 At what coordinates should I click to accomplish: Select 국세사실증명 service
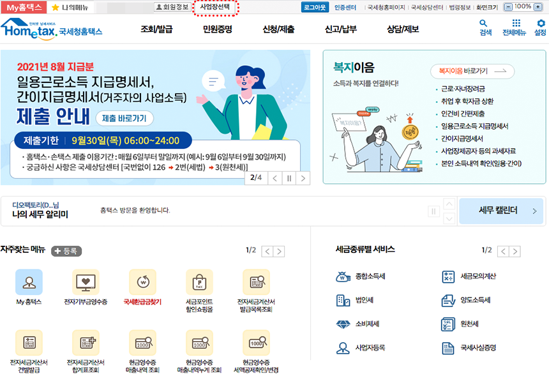click(x=469, y=348)
